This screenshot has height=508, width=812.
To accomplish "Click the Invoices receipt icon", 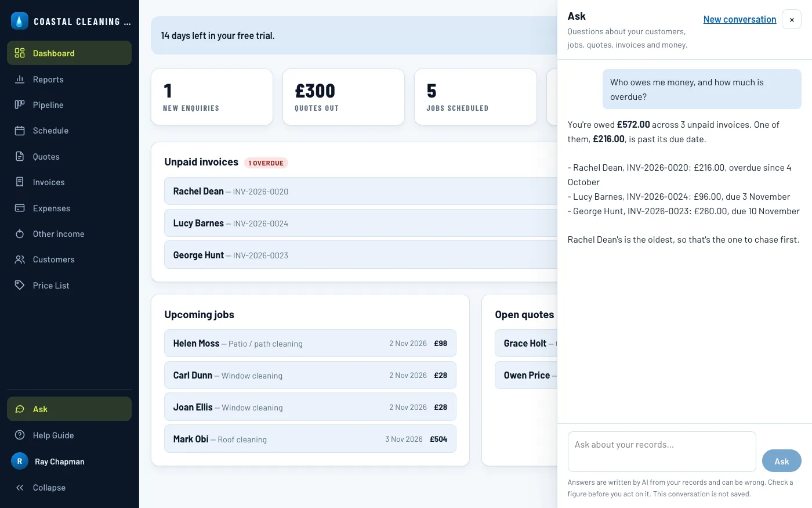I will [x=20, y=182].
